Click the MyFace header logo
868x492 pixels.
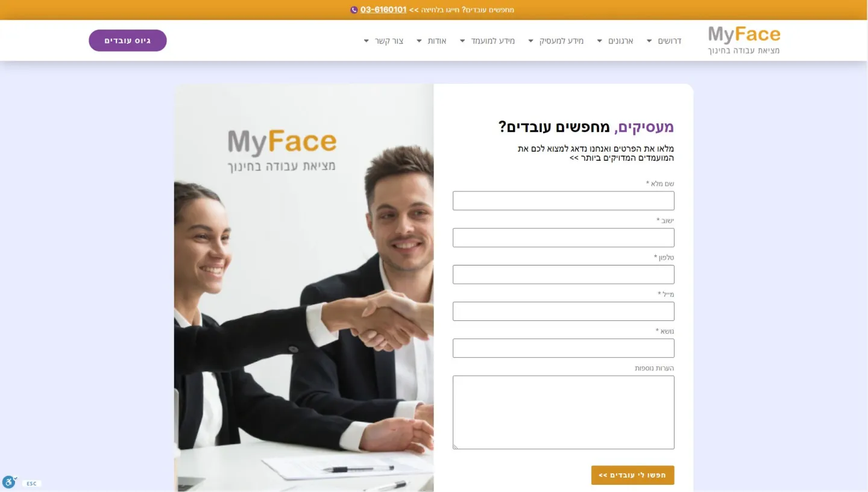tap(744, 40)
